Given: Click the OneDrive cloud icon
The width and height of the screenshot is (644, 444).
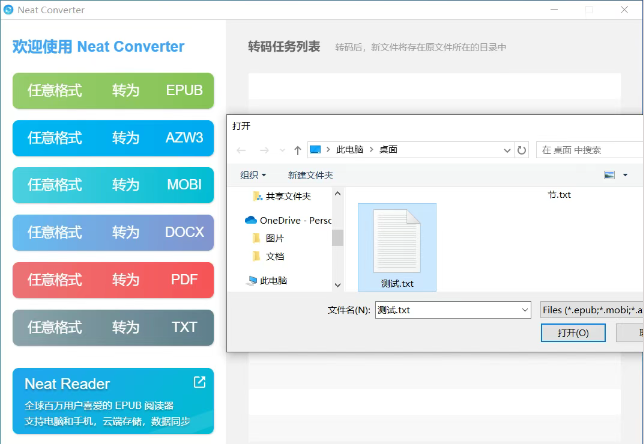Looking at the screenshot, I should tap(251, 221).
